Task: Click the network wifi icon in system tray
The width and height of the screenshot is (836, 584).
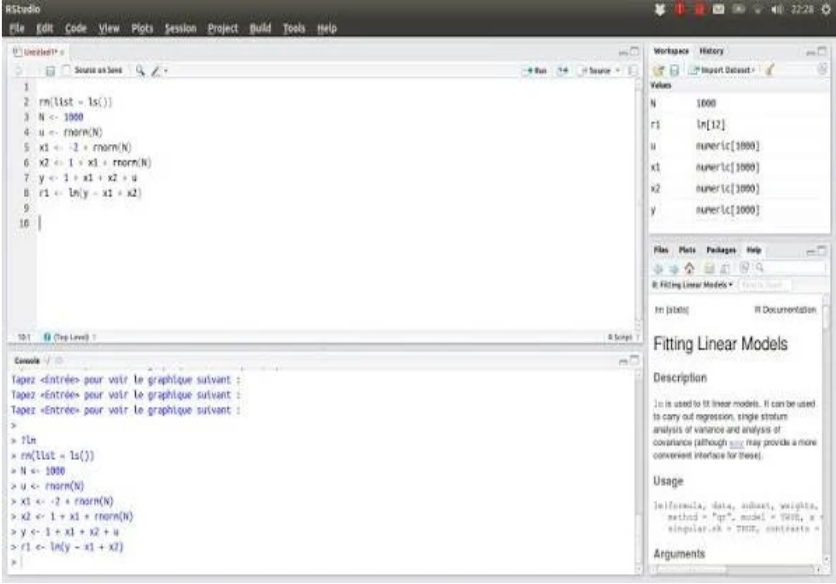Action: 757,10
